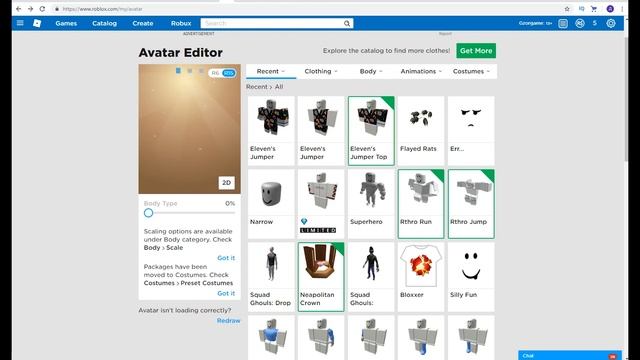The image size is (640, 360).
Task: Unequip the Eleven's Jumper Top item
Action: (x=371, y=131)
